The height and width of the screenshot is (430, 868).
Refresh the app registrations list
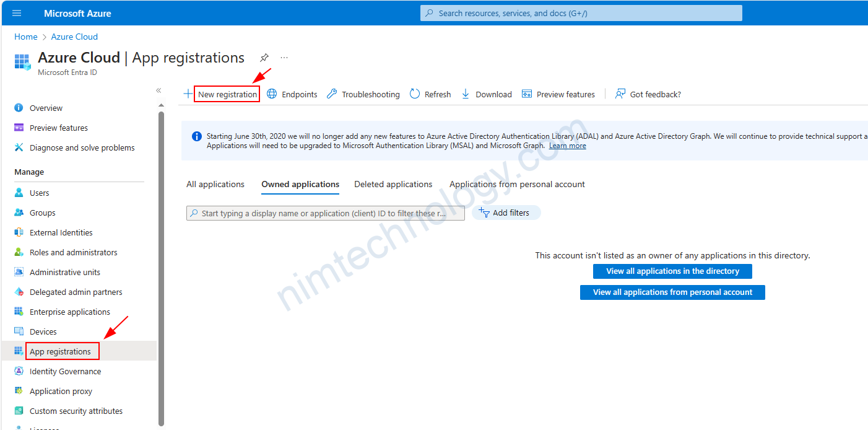click(430, 94)
